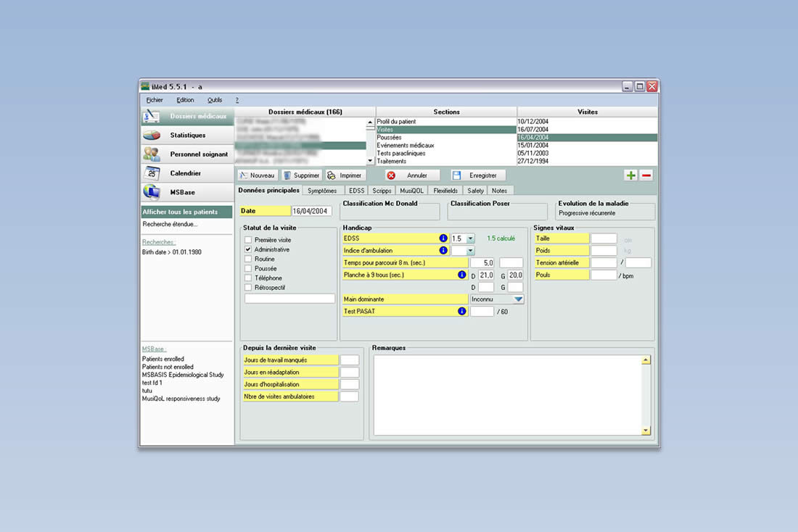This screenshot has height=532, width=798.
Task: Click the Recherche étendue link
Action: [170, 225]
